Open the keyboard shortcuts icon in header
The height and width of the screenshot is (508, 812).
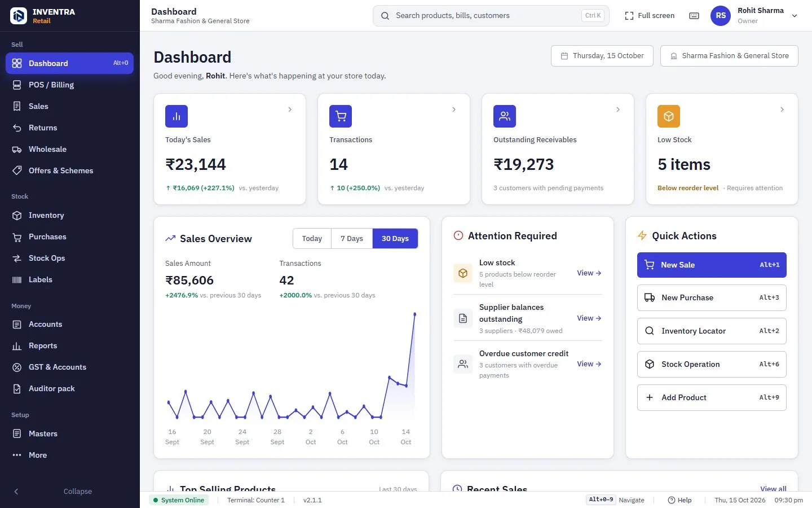pos(694,16)
